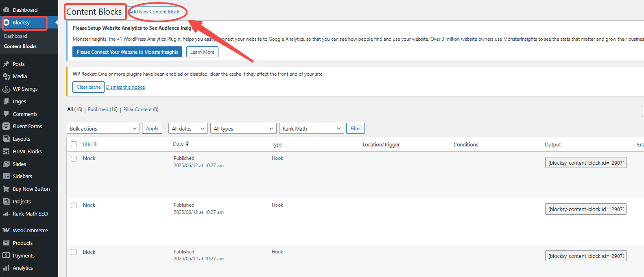Click the Dismiss this notice link
644x277 pixels.
(125, 87)
